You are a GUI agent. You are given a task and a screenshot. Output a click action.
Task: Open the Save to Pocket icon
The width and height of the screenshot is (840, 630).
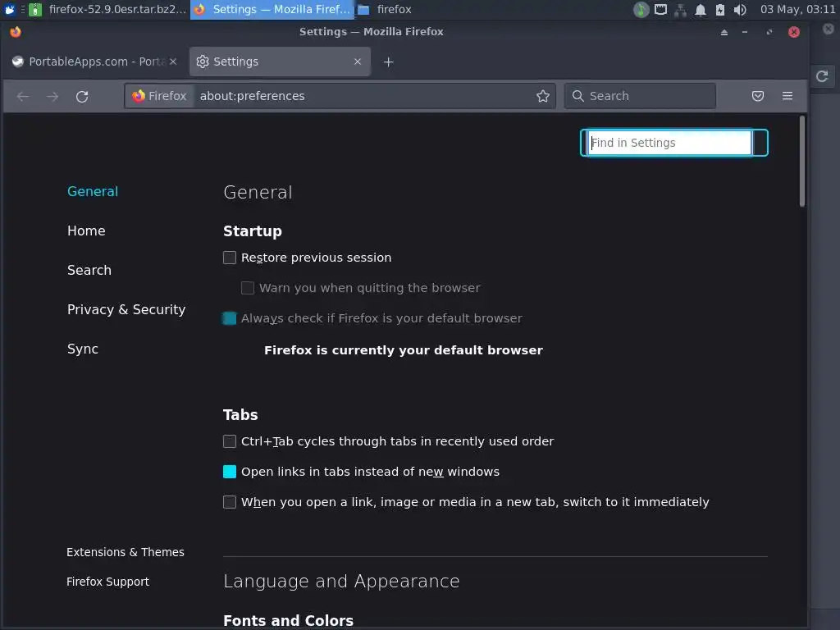coord(757,96)
